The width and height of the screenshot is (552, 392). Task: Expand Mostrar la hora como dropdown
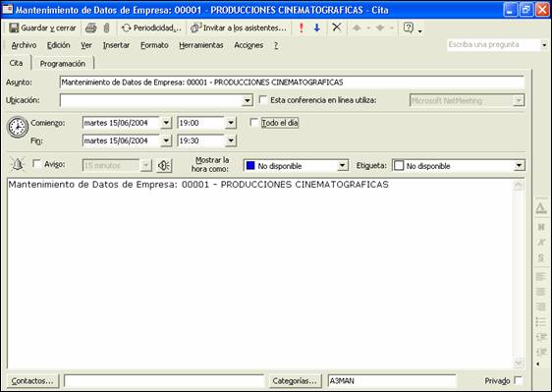point(342,165)
